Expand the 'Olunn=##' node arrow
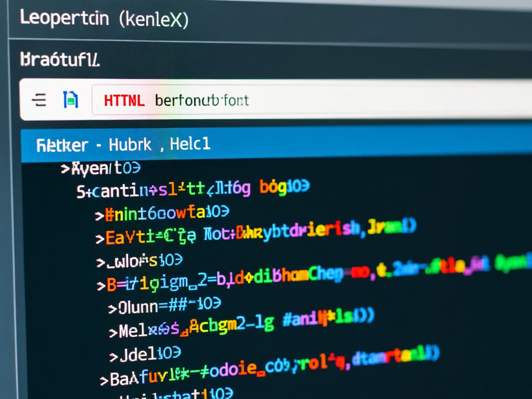The width and height of the screenshot is (532, 399). 112,308
